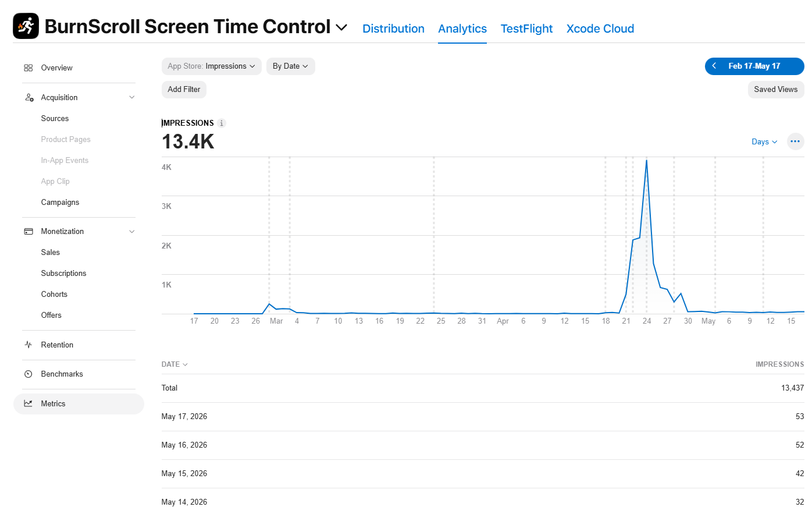812x507 pixels.
Task: Click the Retention pulse icon
Action: tap(28, 345)
